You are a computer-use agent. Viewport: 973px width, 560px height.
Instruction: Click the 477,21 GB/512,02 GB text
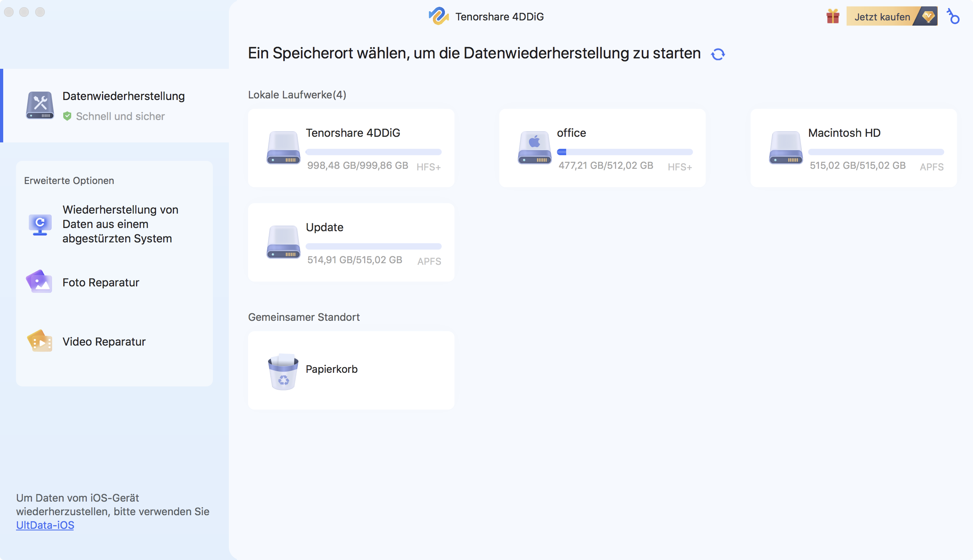pos(606,166)
